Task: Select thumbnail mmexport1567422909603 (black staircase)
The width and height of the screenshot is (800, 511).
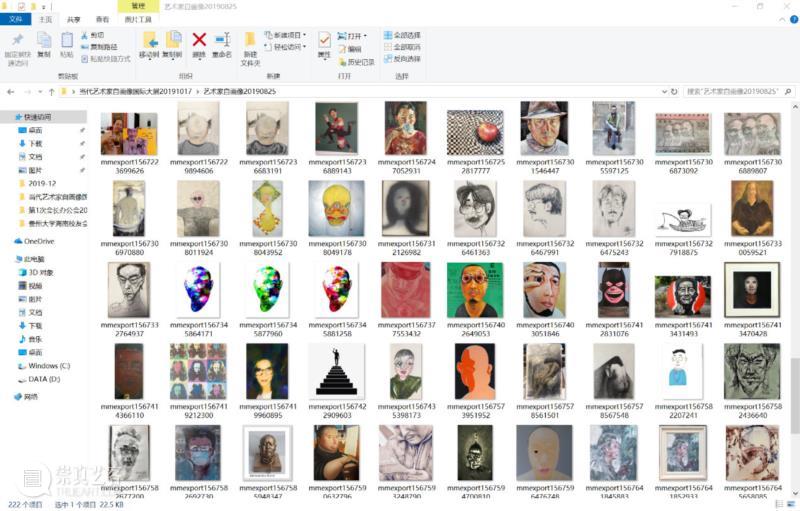Action: point(336,371)
